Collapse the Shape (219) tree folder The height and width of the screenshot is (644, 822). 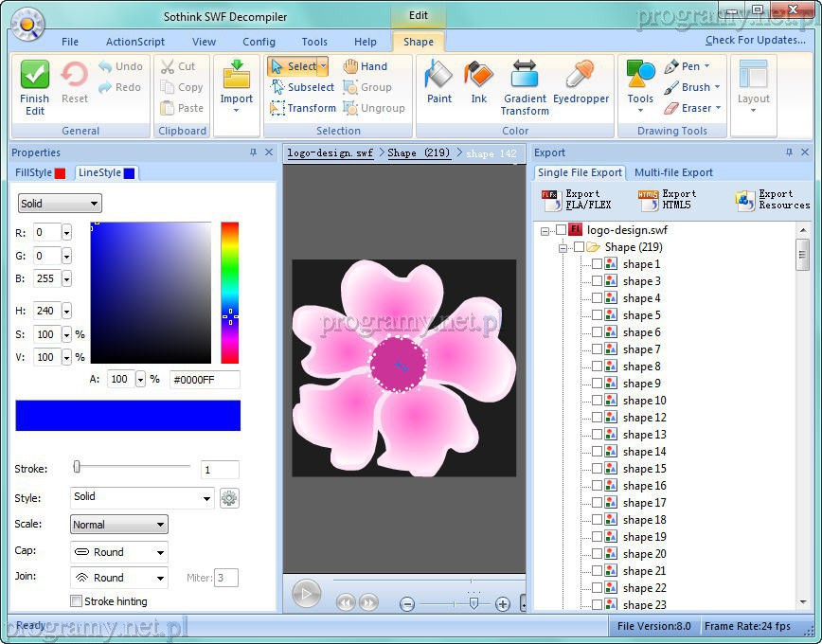tap(563, 248)
